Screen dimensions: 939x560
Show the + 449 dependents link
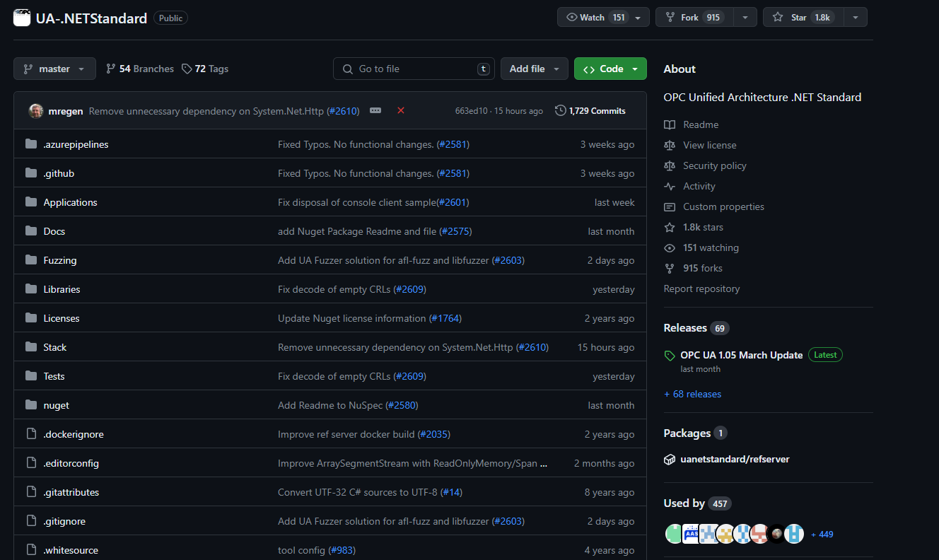[x=822, y=535]
